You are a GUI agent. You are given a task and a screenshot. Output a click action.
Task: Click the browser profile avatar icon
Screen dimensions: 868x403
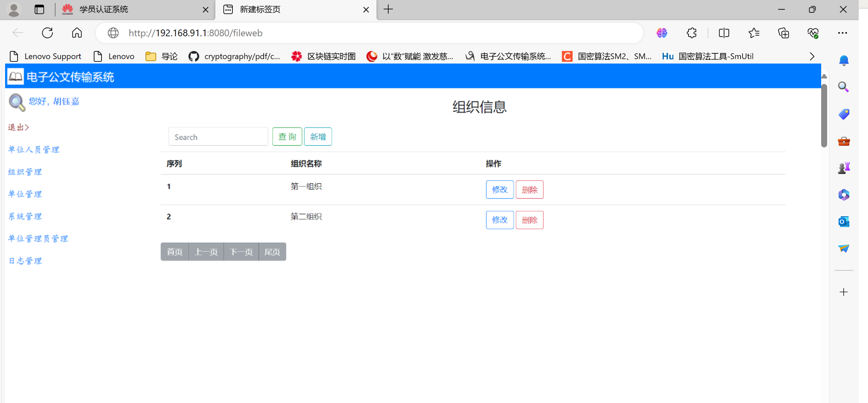[14, 9]
